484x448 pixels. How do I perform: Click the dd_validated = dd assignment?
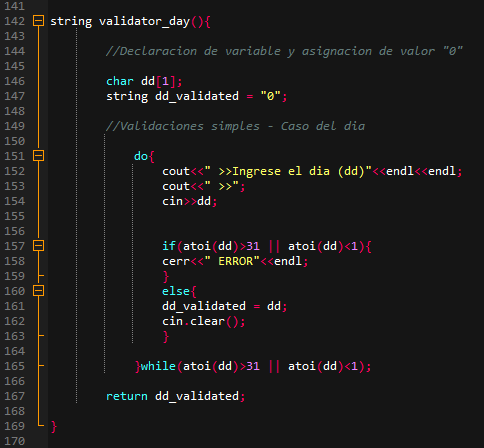(224, 306)
